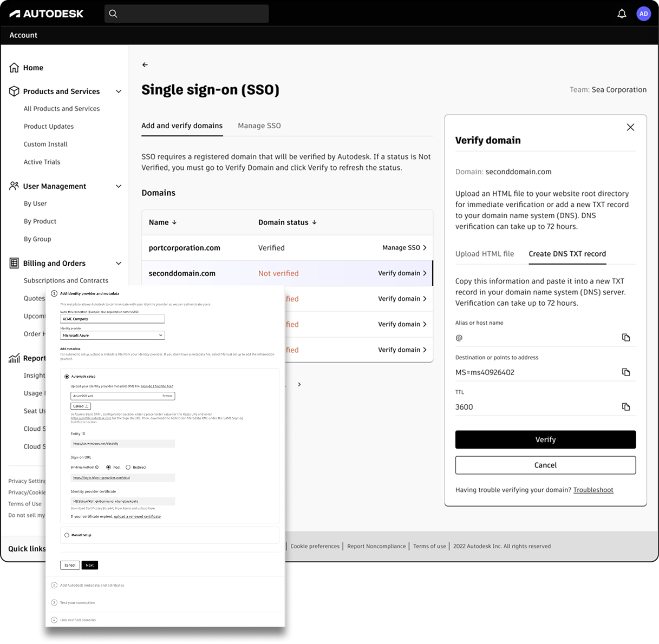Click the Identity provider certificate field
Viewport: 659px width, 644px height.
coord(122,502)
